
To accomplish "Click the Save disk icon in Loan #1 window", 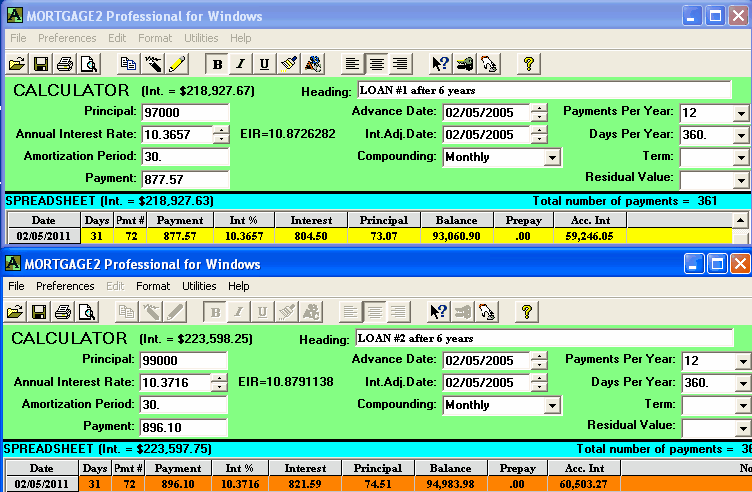I will click(x=41, y=63).
